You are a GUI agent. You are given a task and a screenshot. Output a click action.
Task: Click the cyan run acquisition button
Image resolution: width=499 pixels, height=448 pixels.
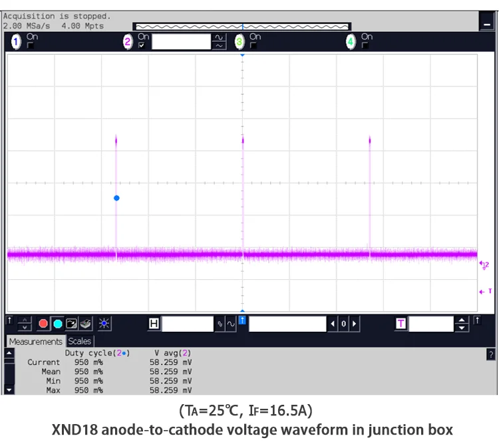(x=57, y=324)
